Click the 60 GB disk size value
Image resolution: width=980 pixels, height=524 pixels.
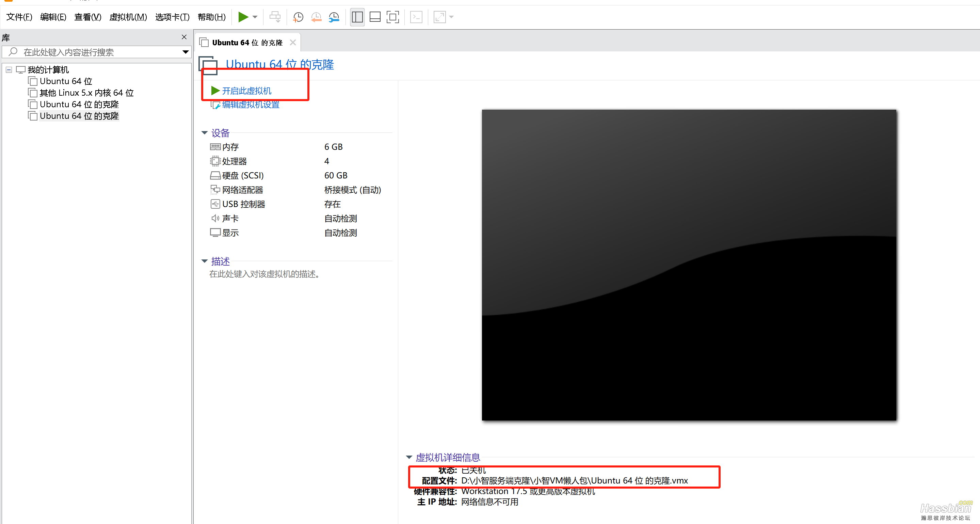click(336, 175)
